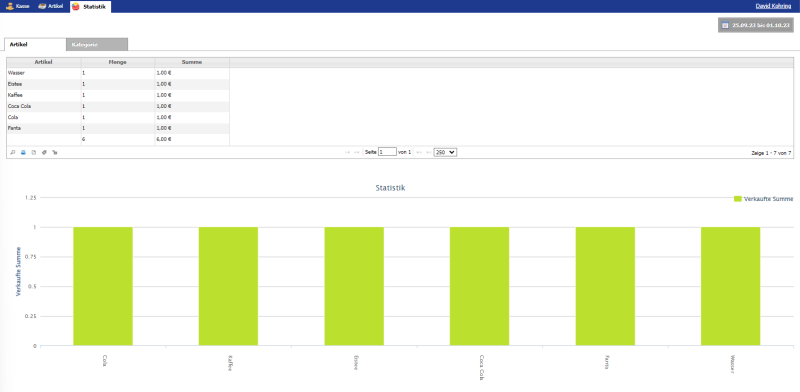
Task: Click the blue print icon below the table
Action: (23, 152)
